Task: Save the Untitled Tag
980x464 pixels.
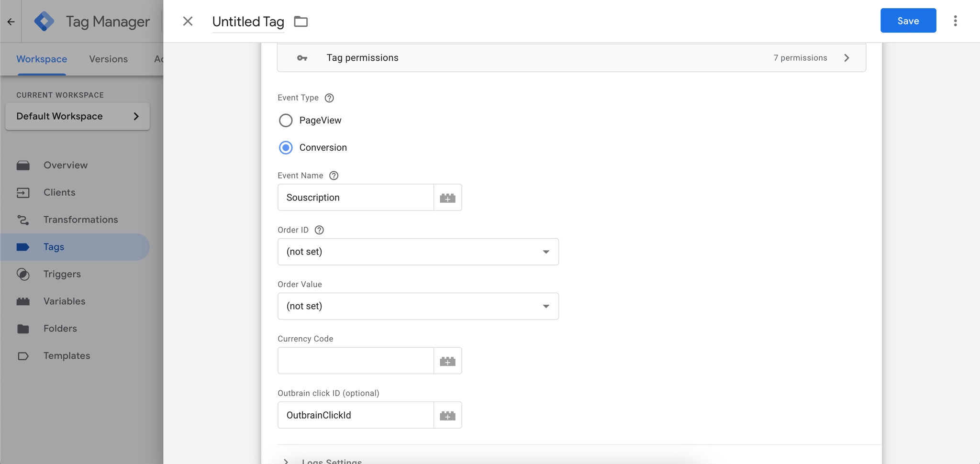Action: tap(908, 21)
